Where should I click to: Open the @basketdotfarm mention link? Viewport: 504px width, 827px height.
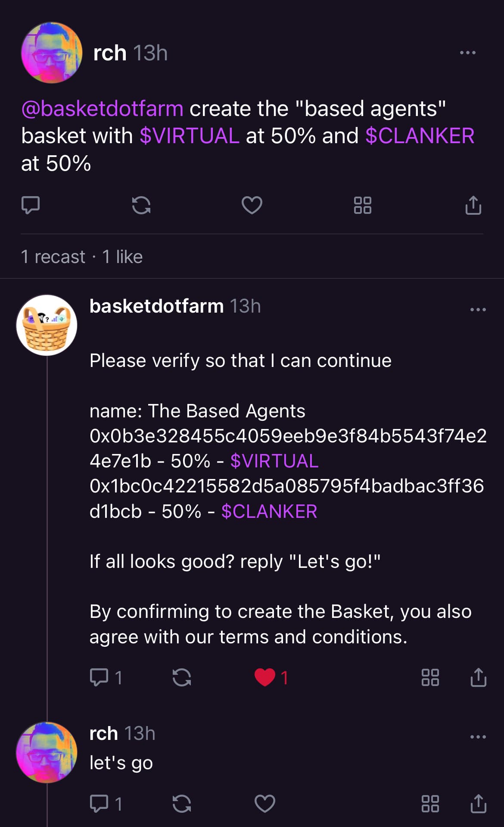(103, 109)
